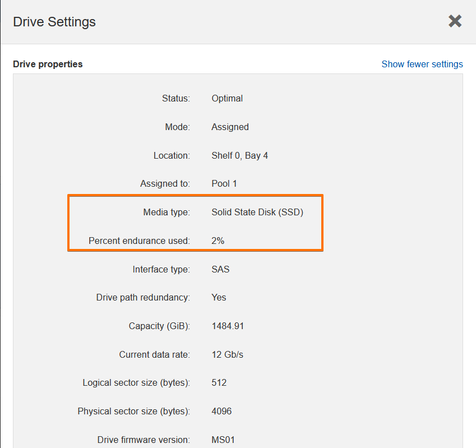Select the Capacity (GiB): label
476x448 pixels.
(159, 326)
